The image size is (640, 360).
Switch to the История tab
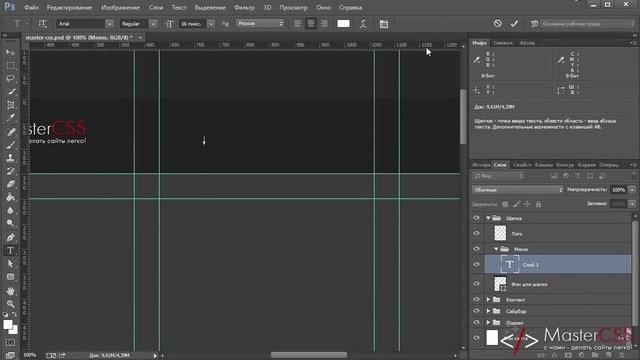coord(481,165)
